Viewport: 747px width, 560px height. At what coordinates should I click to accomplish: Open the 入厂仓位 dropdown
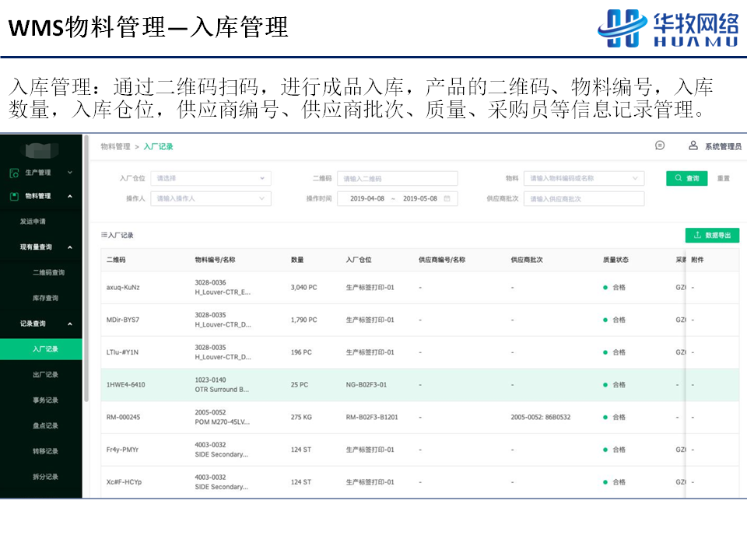(211, 179)
